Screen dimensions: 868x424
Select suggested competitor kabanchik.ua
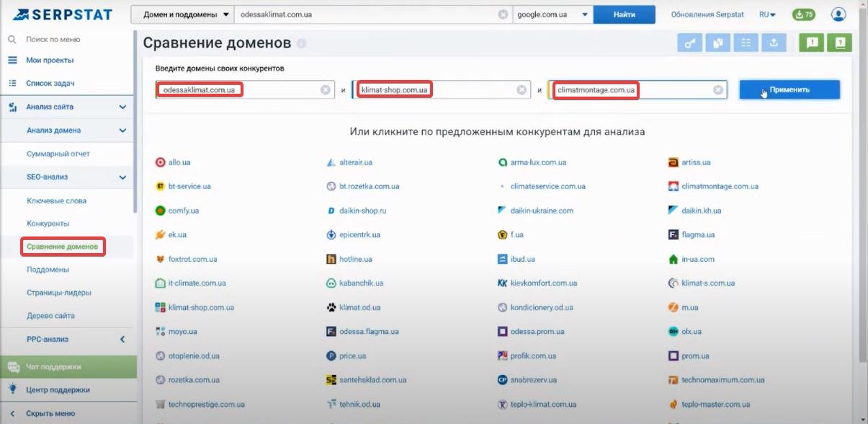point(361,283)
